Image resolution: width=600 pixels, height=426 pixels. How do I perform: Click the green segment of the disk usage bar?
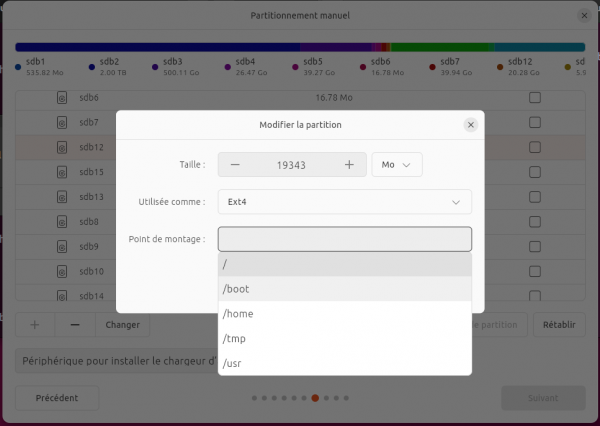coord(440,47)
